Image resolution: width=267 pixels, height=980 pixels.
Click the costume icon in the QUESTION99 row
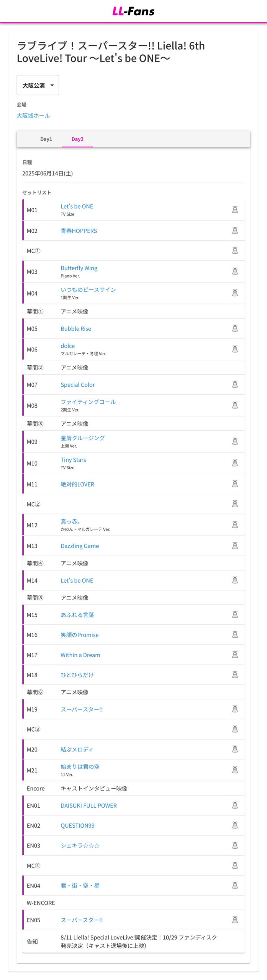[235, 825]
